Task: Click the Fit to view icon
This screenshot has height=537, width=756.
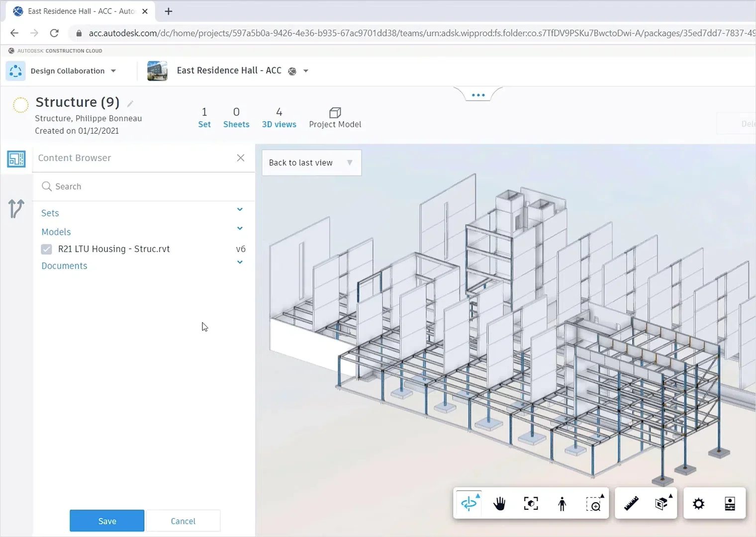Action: (531, 503)
